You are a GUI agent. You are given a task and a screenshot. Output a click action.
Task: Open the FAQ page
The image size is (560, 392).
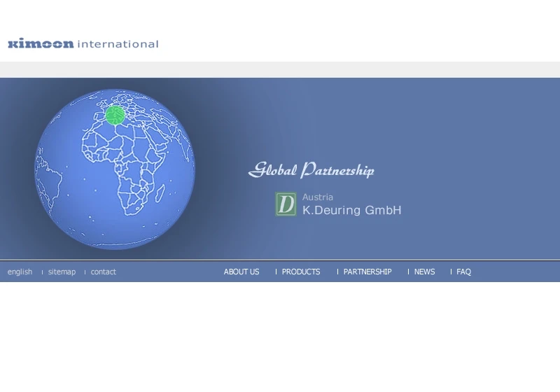[x=463, y=272]
